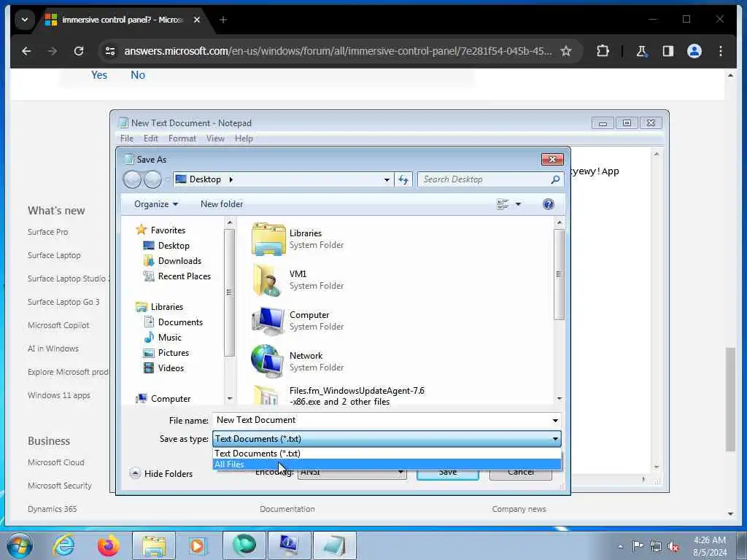Open Notepad View menu

click(x=215, y=139)
